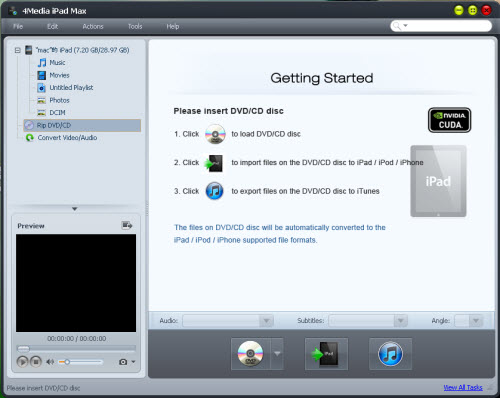
Task: Open the Load DVD dropdown arrow
Action: coord(277,354)
